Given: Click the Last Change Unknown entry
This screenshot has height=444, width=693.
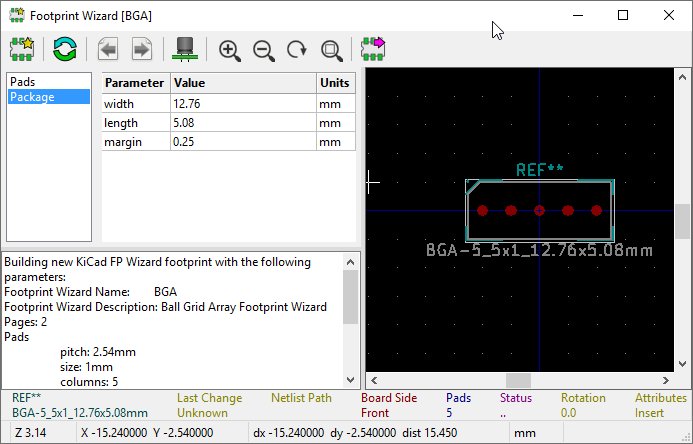Looking at the screenshot, I should (209, 405).
